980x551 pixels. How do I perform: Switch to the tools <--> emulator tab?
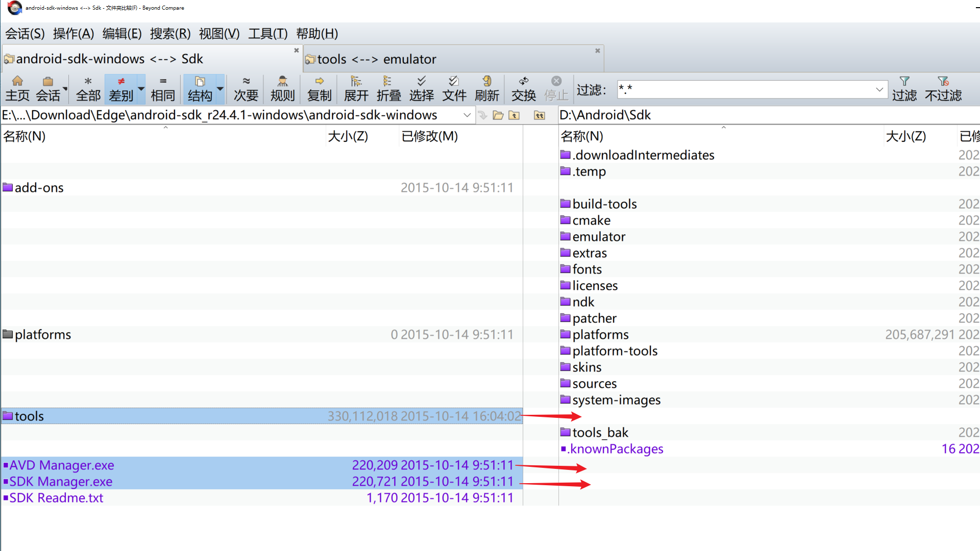pos(377,59)
